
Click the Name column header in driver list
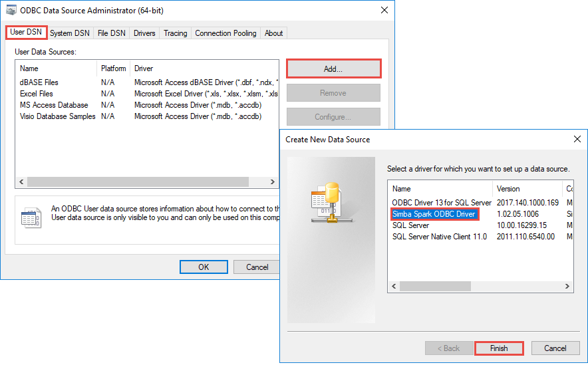tap(440, 189)
